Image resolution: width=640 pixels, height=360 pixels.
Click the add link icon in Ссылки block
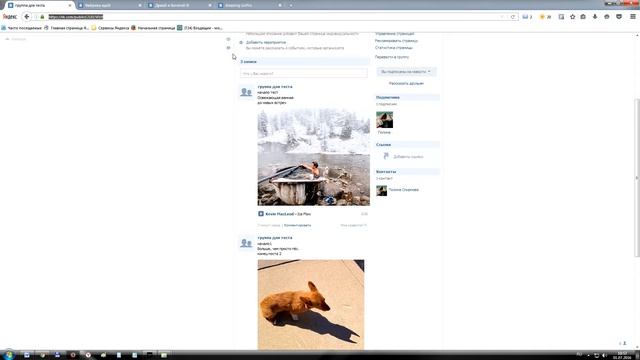(386, 156)
